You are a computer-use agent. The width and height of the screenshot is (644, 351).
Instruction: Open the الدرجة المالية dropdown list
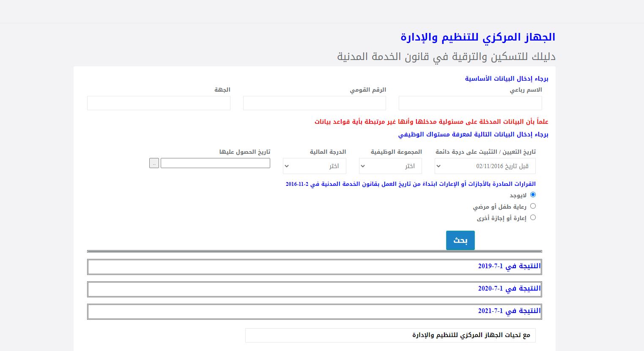tap(314, 166)
